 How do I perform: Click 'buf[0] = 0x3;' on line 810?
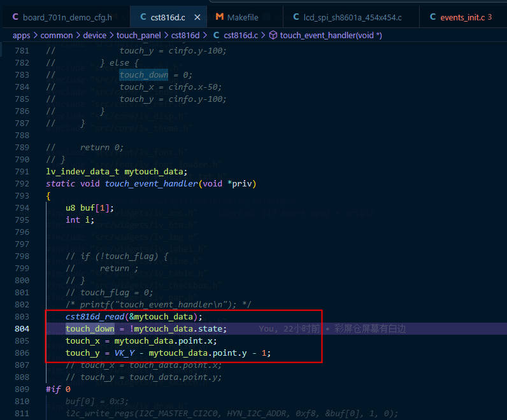tap(97, 402)
